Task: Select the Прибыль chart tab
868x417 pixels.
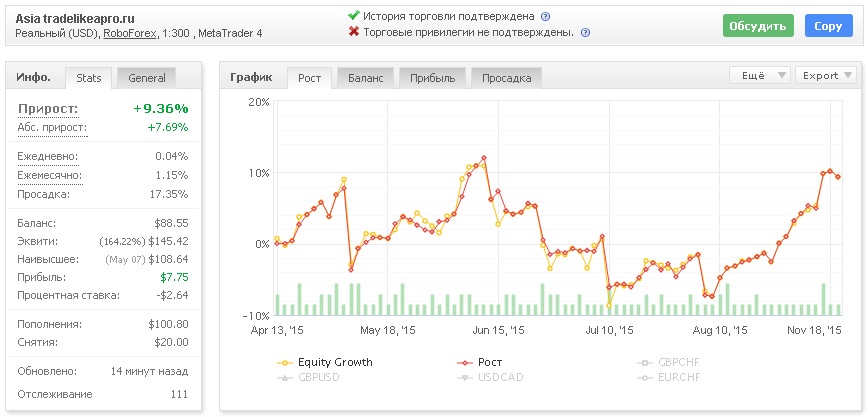Action: (x=433, y=78)
